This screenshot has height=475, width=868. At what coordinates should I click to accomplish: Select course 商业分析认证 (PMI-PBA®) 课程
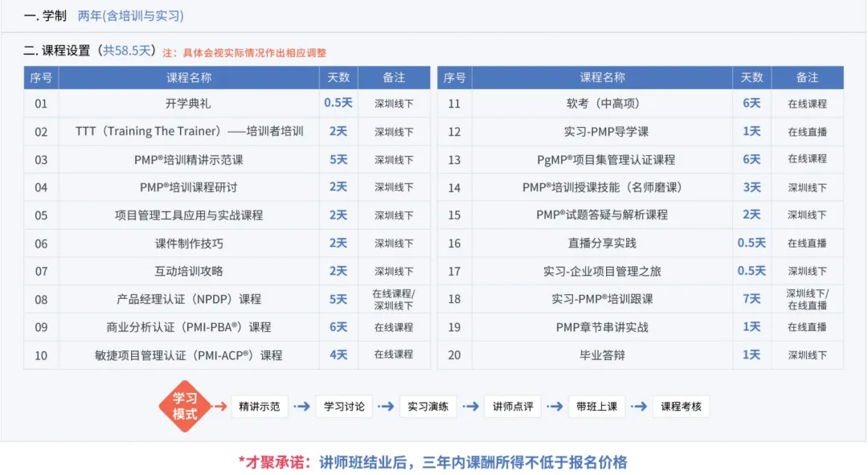pyautogui.click(x=188, y=327)
